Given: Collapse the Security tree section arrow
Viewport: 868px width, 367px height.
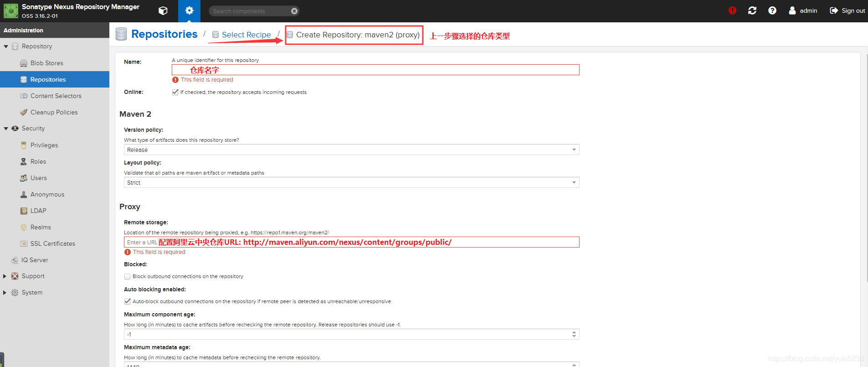Looking at the screenshot, I should (6, 129).
